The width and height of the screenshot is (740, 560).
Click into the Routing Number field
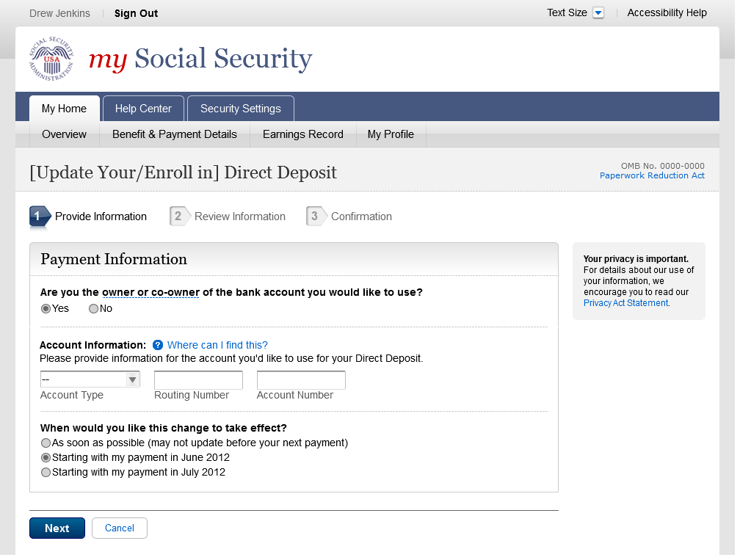click(198, 380)
